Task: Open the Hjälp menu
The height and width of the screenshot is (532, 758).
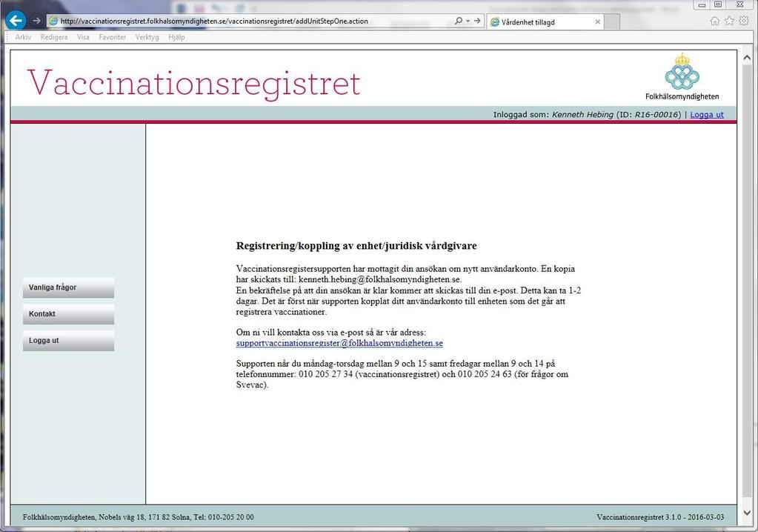Action: pyautogui.click(x=176, y=37)
